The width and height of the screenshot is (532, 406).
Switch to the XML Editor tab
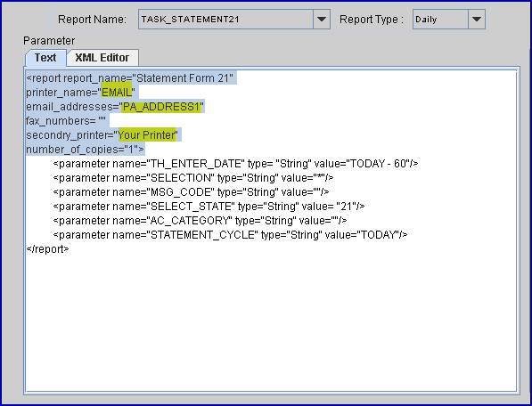(x=102, y=58)
